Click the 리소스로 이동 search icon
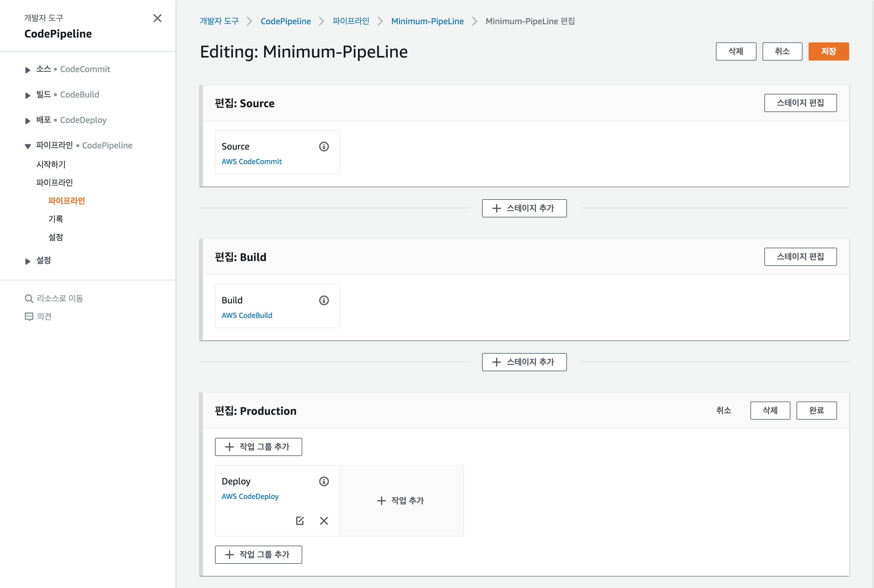 coord(29,299)
